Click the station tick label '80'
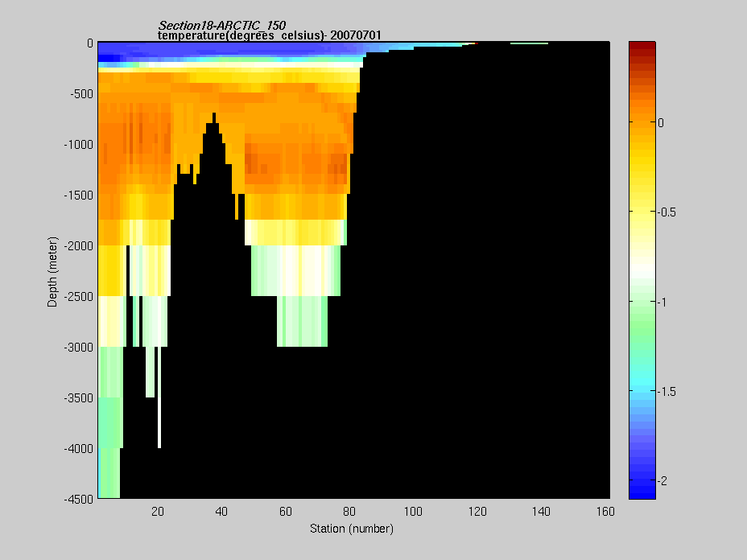The image size is (747, 560). pos(349,512)
